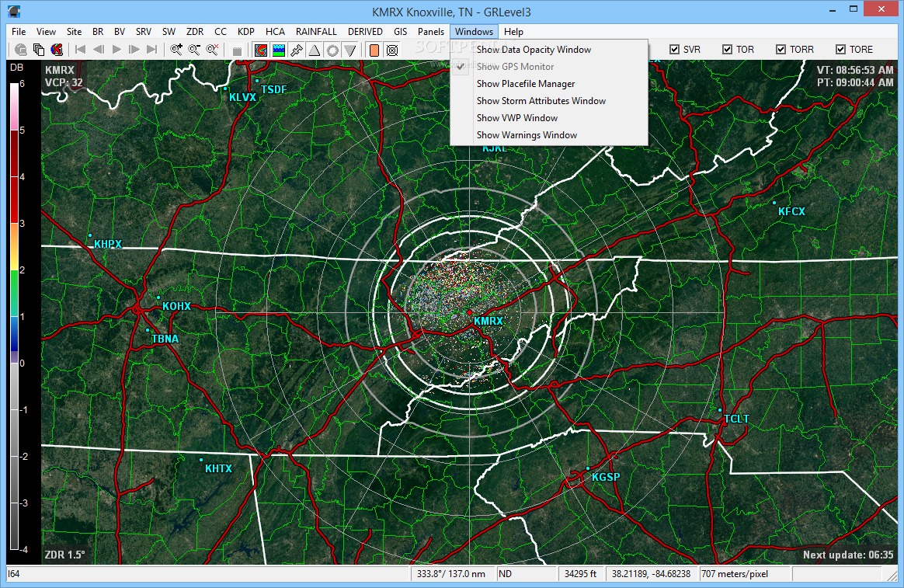Select the KHTX radar site on map
904x588 pixels.
tap(218, 468)
